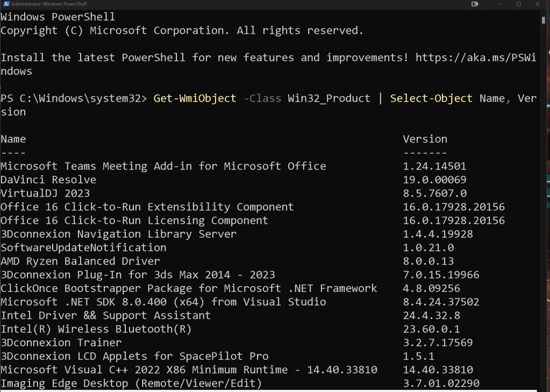550x392 pixels.
Task: Click the vertical scrollbar thumb
Action: click(544, 20)
